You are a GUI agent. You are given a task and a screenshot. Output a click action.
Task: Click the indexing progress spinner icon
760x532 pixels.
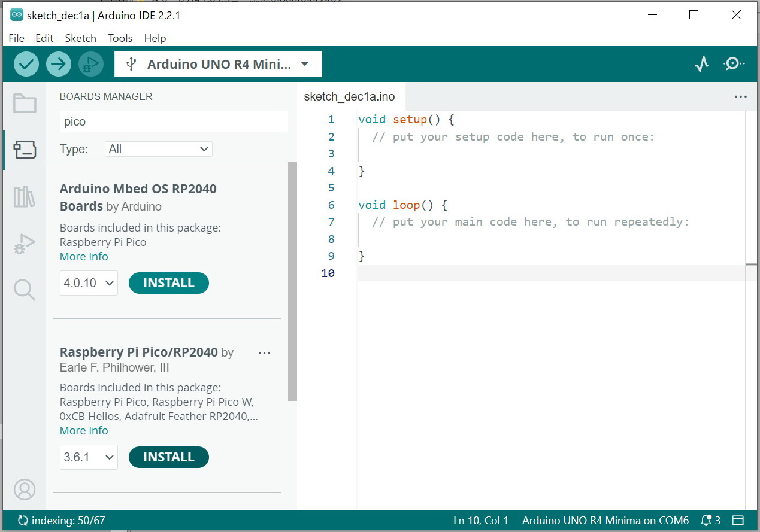(23, 521)
